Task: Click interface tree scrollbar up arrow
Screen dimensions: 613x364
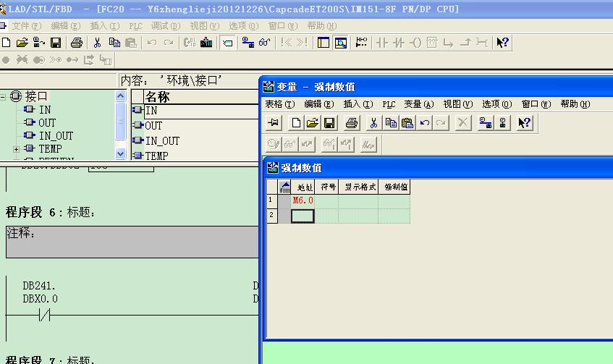Action: tap(120, 96)
